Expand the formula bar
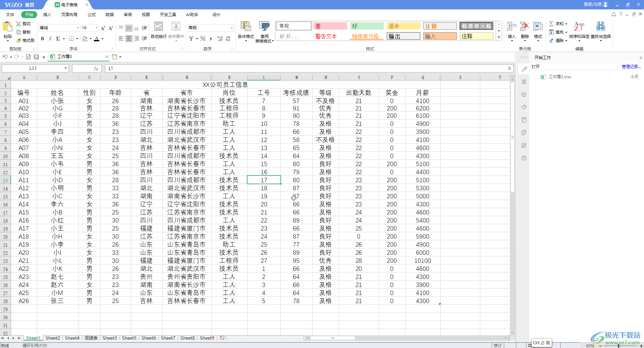The width and height of the screenshot is (644, 348). point(509,68)
